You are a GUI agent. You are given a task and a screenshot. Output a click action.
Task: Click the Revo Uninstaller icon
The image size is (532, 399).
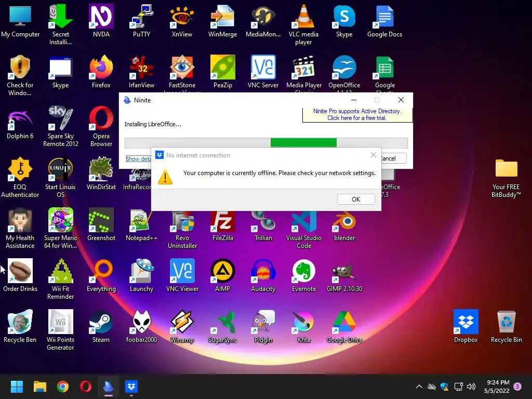tap(182, 230)
